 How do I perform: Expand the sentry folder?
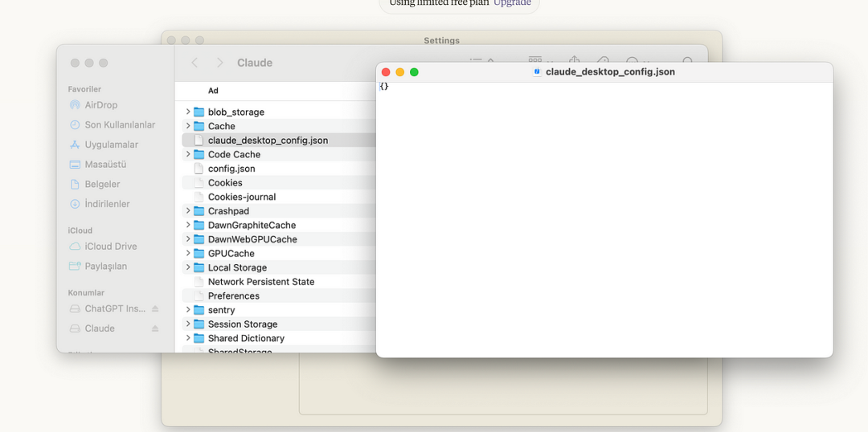coord(188,310)
